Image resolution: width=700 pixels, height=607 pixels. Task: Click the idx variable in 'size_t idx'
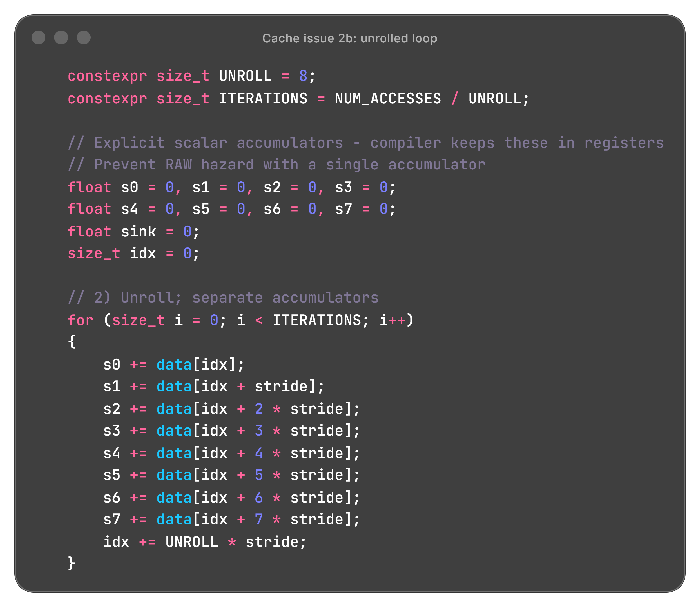click(x=143, y=253)
